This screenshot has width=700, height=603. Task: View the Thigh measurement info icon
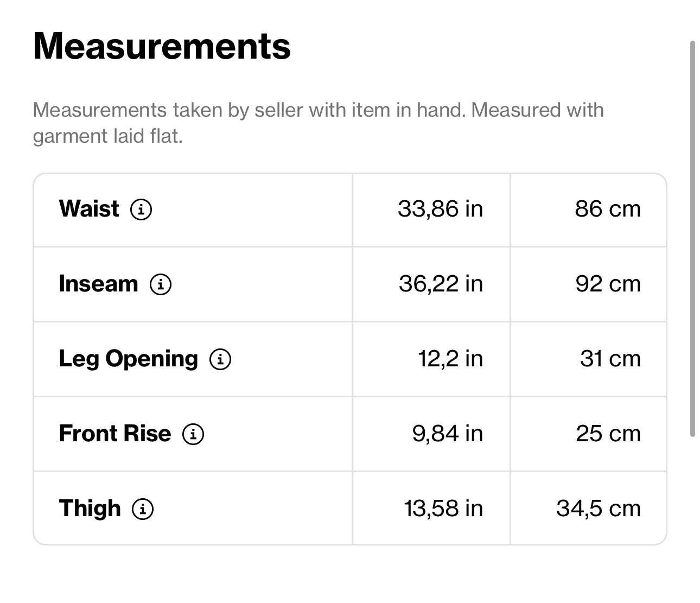(x=143, y=509)
